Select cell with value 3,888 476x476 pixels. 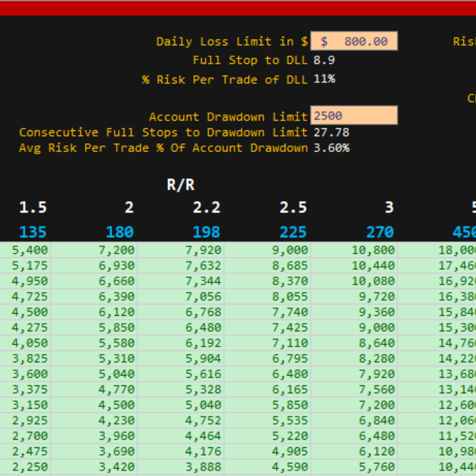[x=181, y=466]
